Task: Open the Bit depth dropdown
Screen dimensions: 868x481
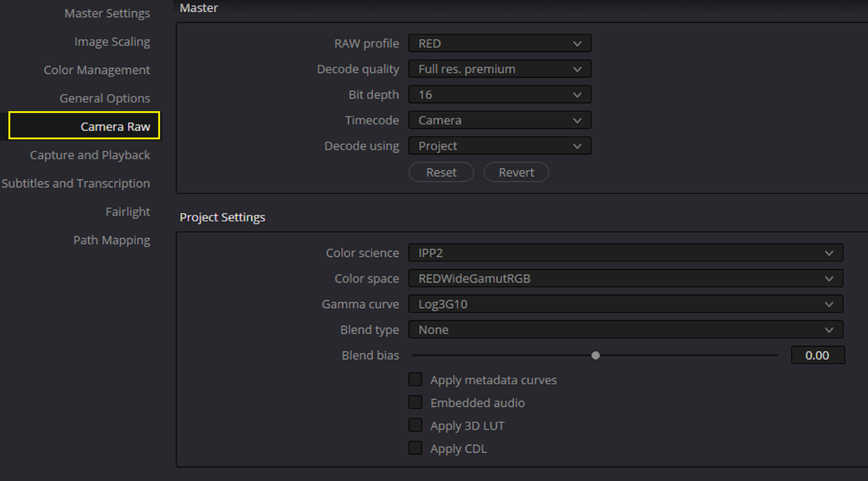Action: pyautogui.click(x=500, y=95)
